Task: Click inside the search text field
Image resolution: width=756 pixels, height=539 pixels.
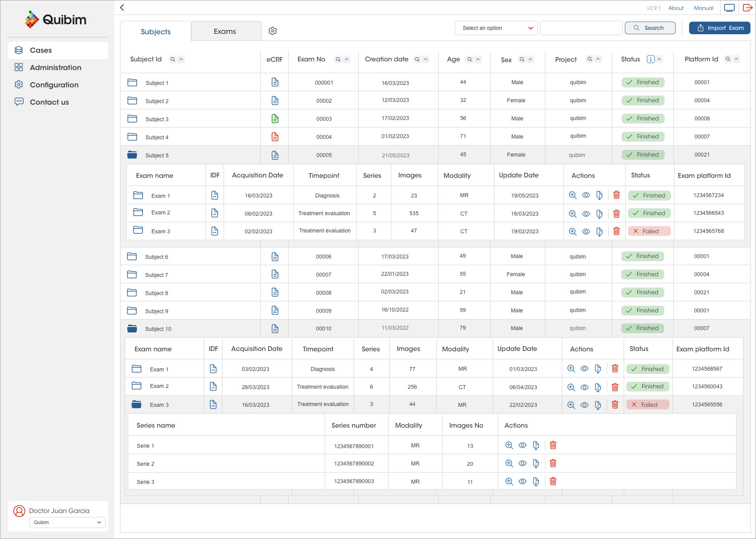Action: (581, 28)
